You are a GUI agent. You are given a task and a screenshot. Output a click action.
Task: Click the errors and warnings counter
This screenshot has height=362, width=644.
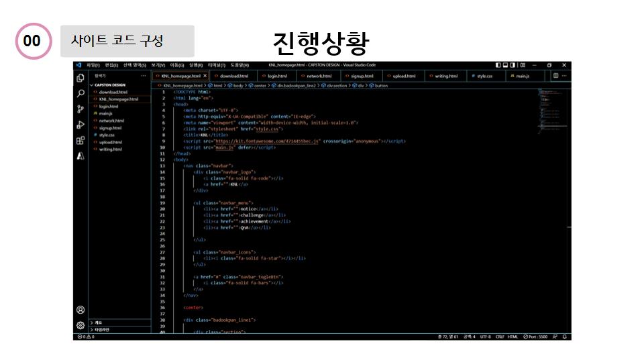coord(87,337)
